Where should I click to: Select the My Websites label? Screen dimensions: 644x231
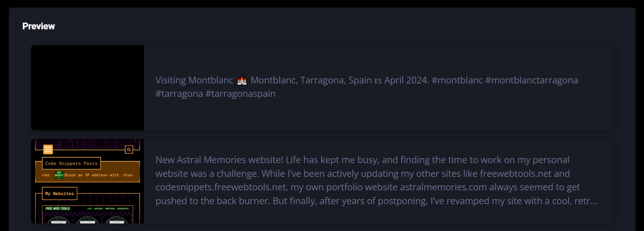click(x=60, y=193)
